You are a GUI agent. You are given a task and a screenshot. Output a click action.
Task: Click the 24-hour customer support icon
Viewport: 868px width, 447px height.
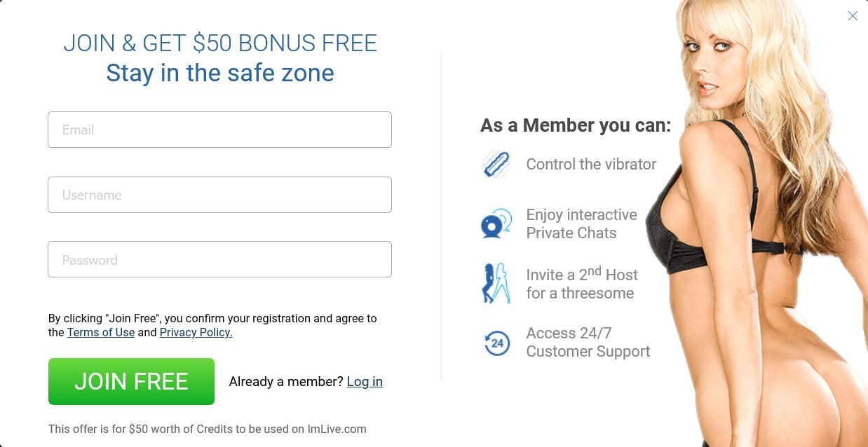click(x=497, y=343)
